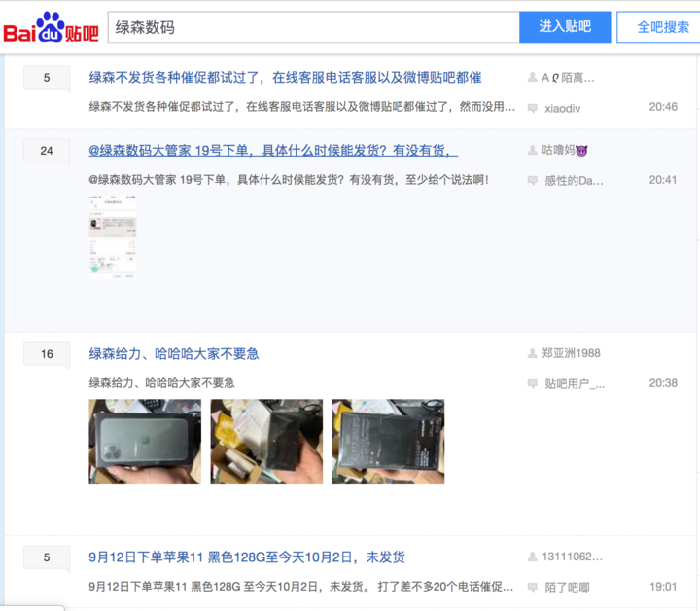The height and width of the screenshot is (611, 700).
Task: Open third photo showing box back label
Action: 388,442
